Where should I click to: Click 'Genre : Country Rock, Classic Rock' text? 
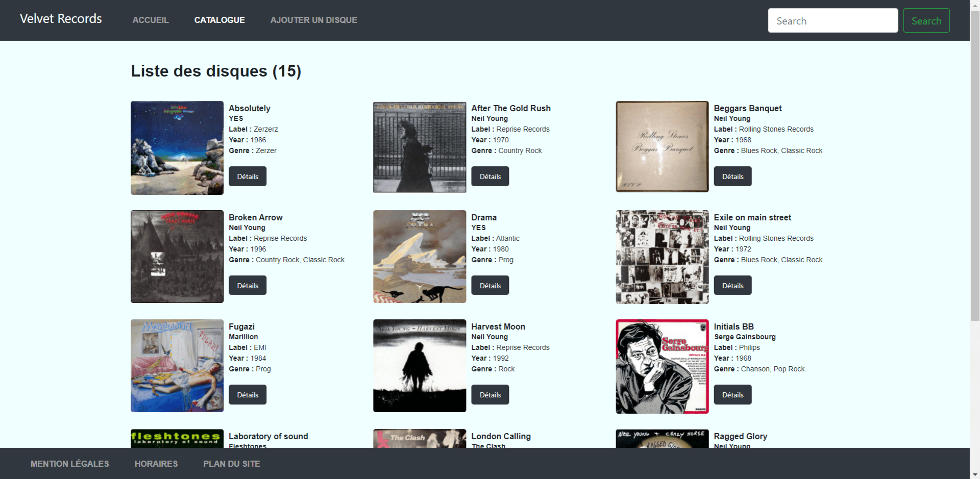point(286,260)
